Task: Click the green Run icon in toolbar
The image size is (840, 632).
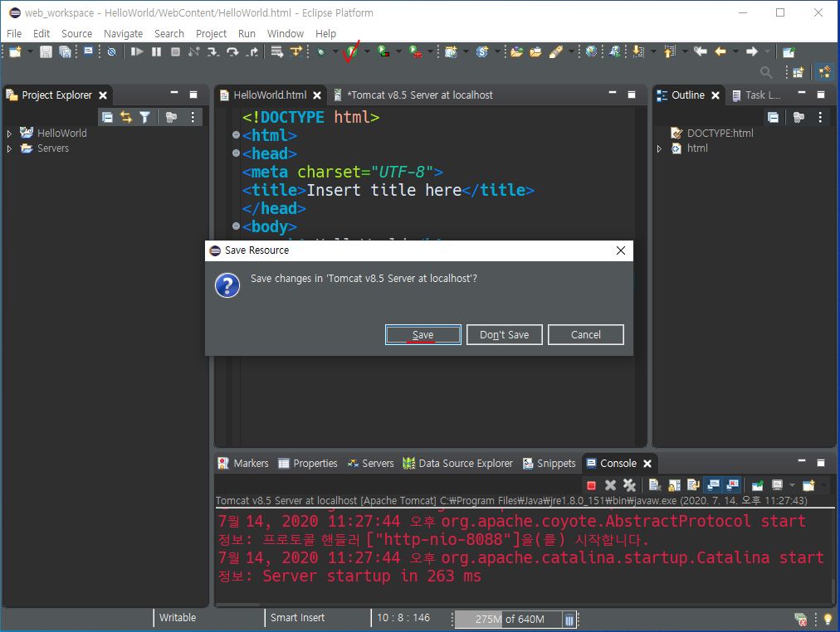Action: point(351,52)
